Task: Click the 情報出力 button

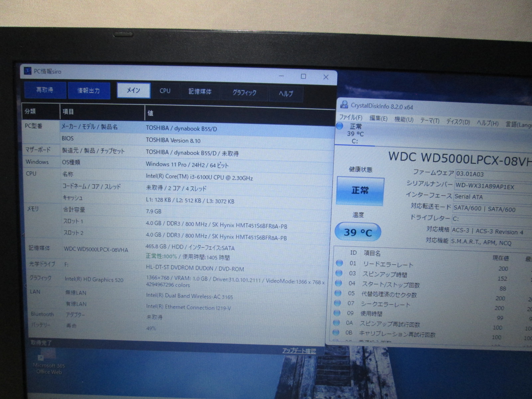Action: coord(89,90)
